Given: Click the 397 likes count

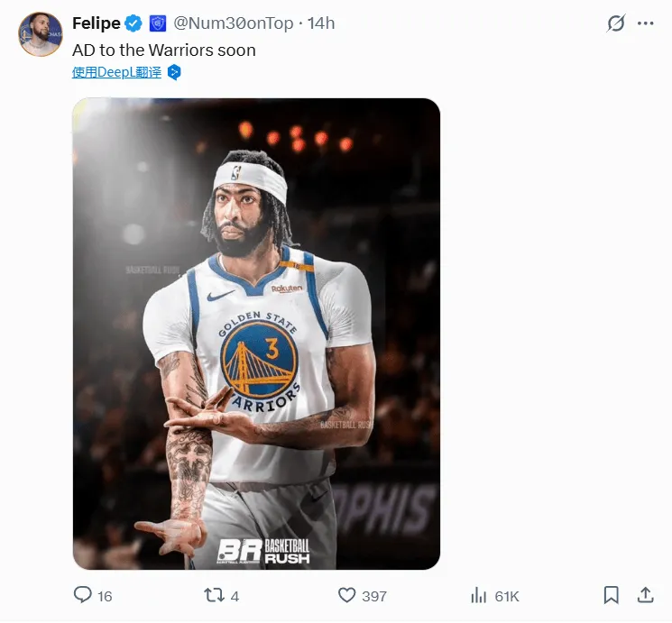Looking at the screenshot, I should pos(373,596).
